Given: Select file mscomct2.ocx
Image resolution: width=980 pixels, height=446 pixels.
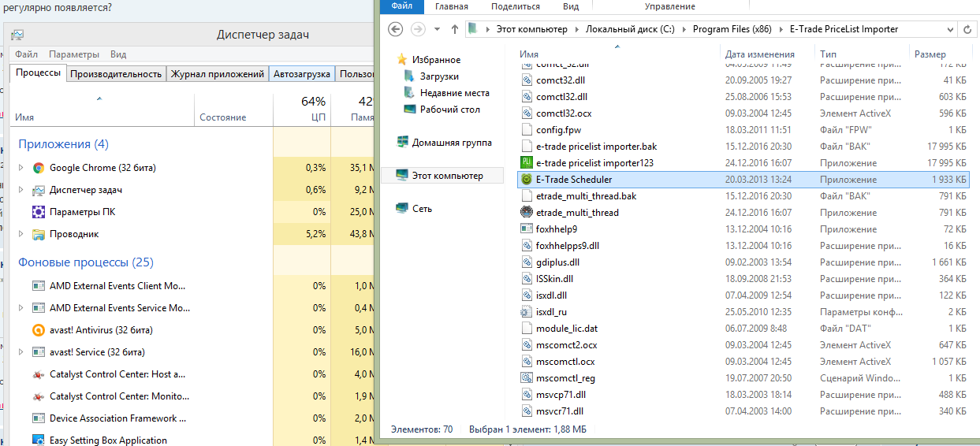Looking at the screenshot, I should (x=566, y=345).
